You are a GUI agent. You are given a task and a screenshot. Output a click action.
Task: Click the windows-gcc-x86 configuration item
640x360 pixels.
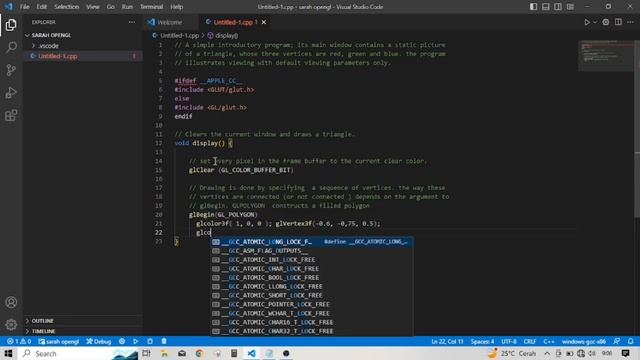(584, 341)
